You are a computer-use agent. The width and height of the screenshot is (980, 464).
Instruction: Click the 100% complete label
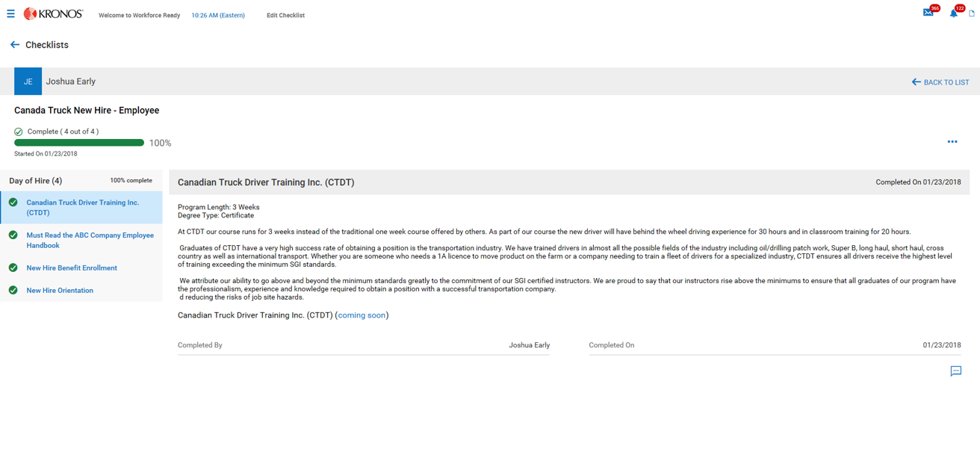click(x=131, y=180)
